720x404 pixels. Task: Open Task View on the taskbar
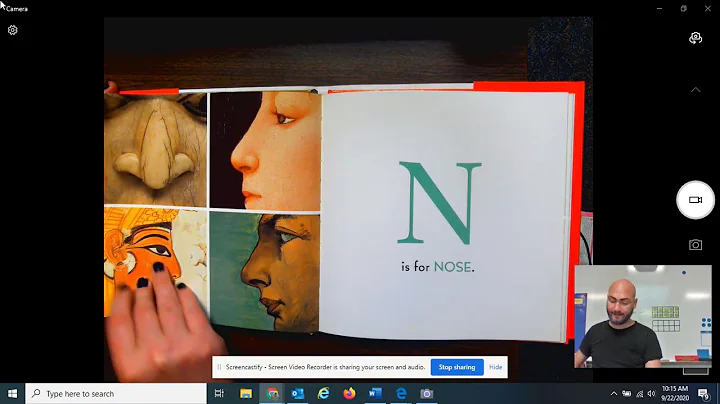click(x=219, y=393)
